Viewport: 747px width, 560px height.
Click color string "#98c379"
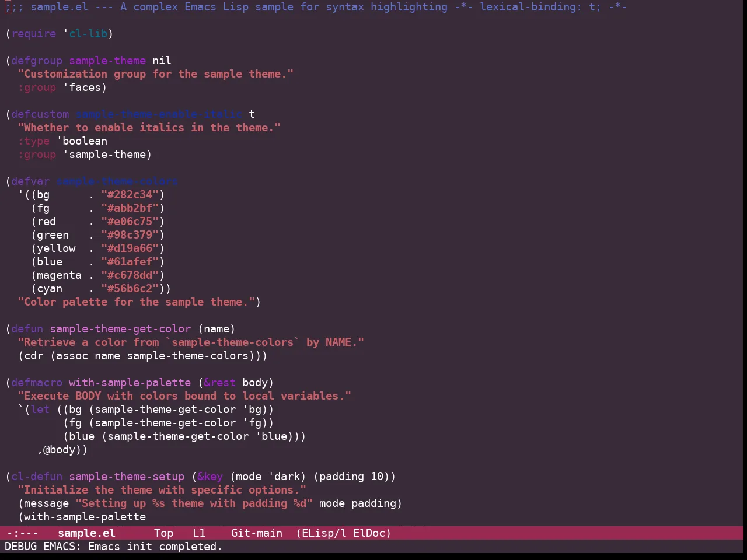[x=130, y=235]
